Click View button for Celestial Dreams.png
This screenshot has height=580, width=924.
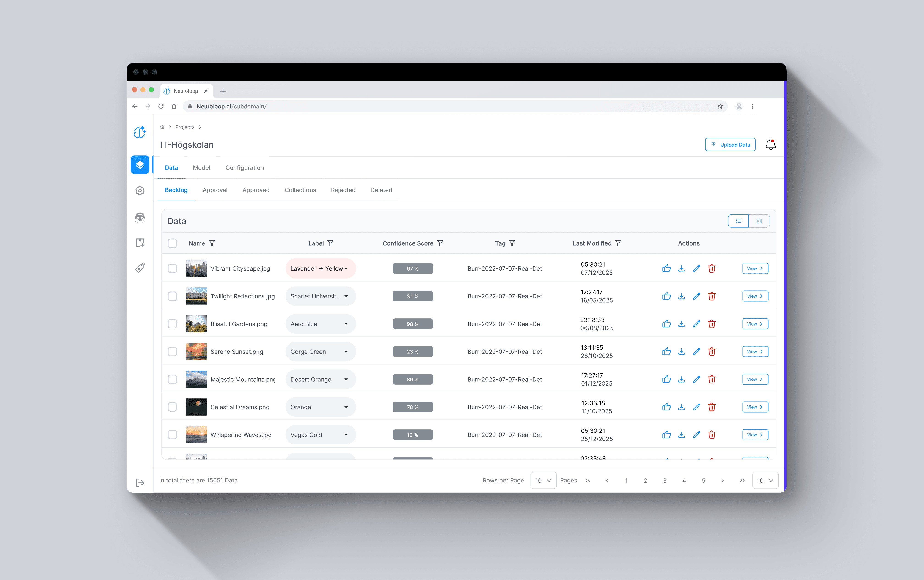[755, 407]
